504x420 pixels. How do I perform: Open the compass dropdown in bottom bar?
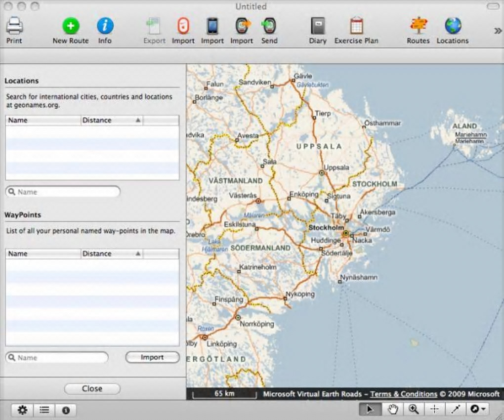478,409
